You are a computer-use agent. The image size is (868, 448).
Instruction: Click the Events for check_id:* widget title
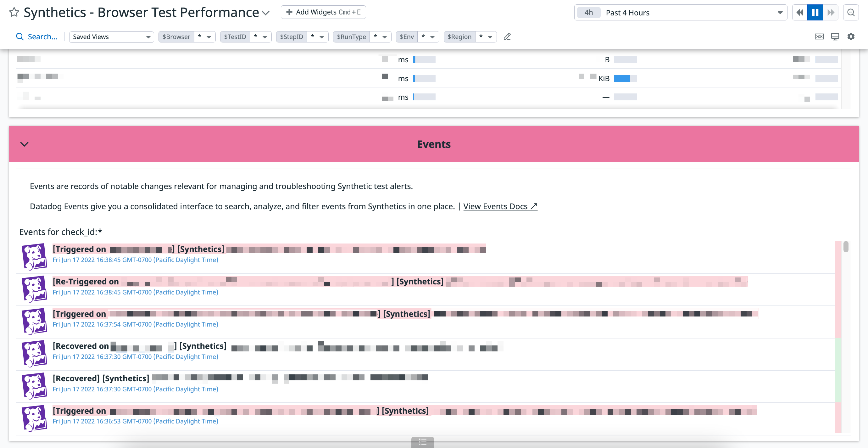[61, 232]
